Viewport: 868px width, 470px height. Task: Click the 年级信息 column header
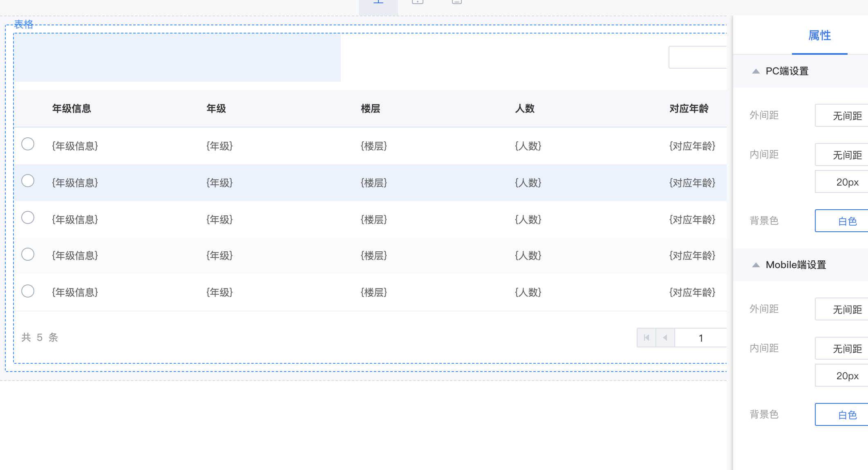click(x=72, y=108)
